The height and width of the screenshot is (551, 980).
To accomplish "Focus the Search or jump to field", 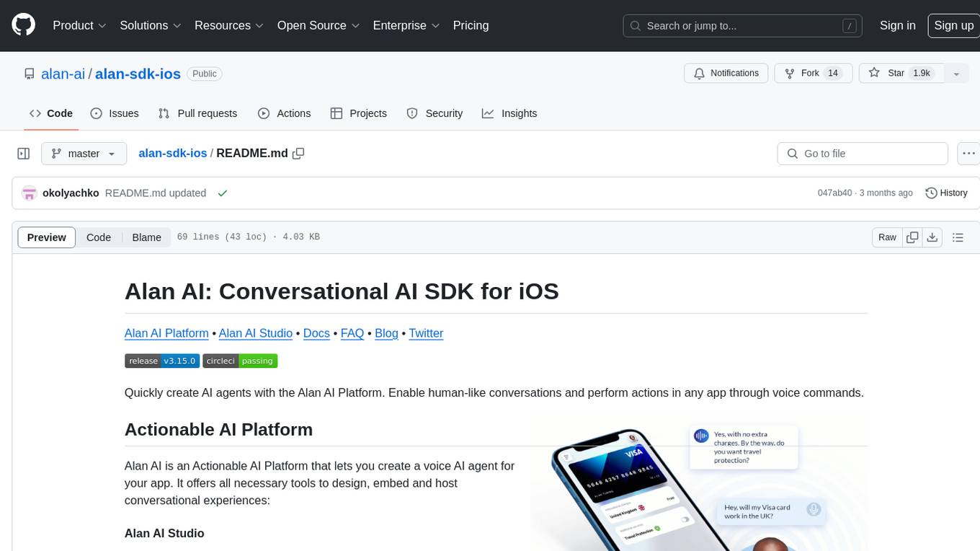I will (744, 26).
